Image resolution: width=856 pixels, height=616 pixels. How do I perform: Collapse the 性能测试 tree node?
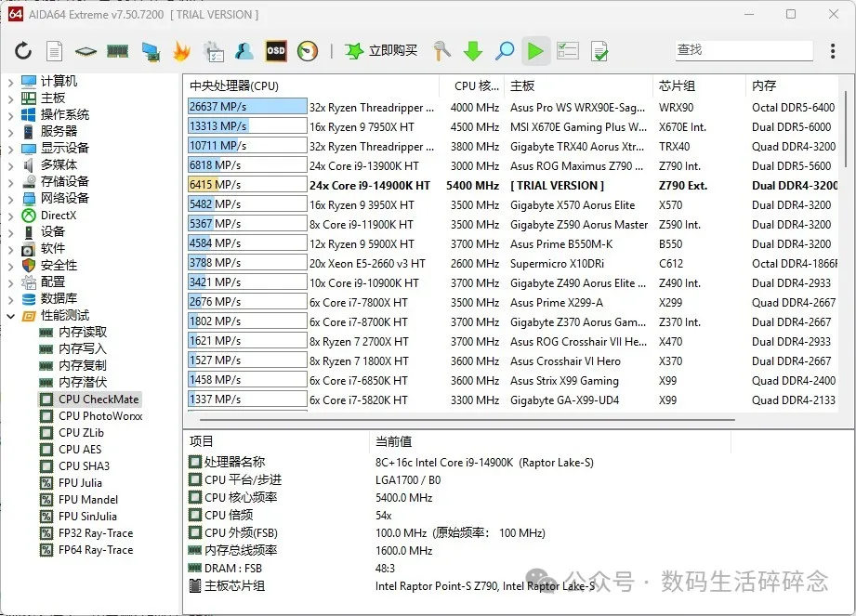pos(10,316)
